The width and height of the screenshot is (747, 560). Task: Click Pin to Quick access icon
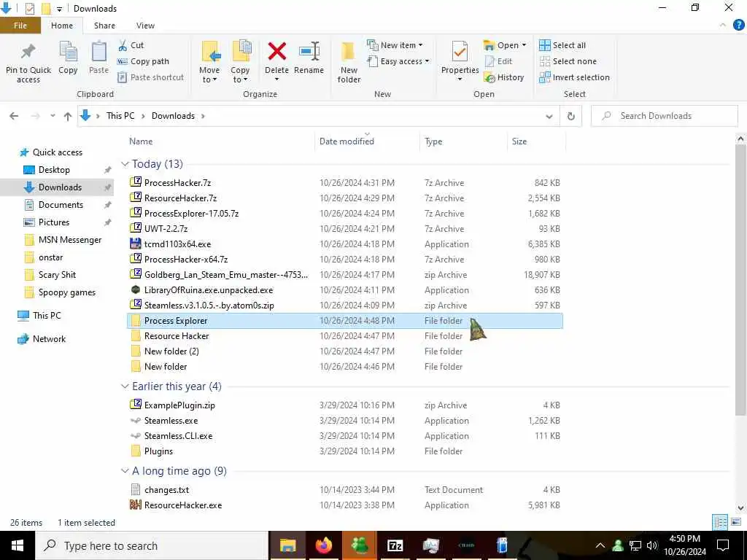[x=28, y=52]
